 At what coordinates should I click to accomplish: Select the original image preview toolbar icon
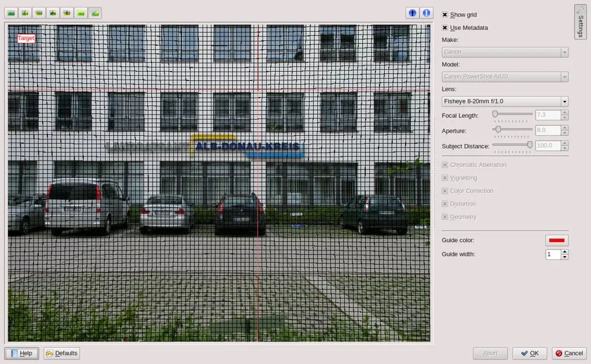10,12
